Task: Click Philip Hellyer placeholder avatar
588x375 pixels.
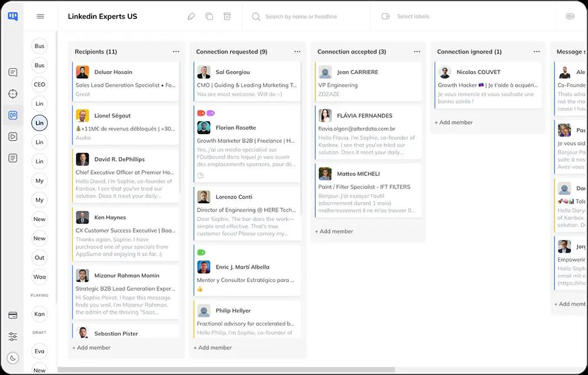Action: [203, 310]
